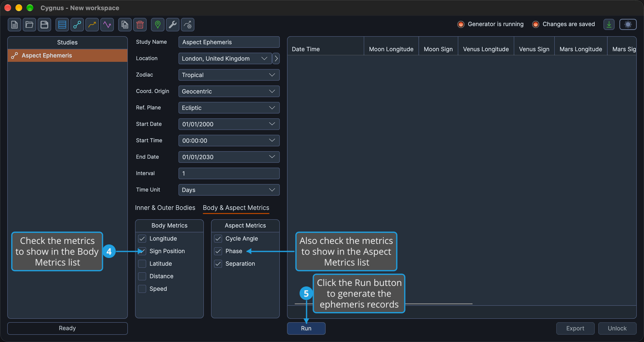Uncheck the Separation aspect metric
The width and height of the screenshot is (644, 342).
218,264
